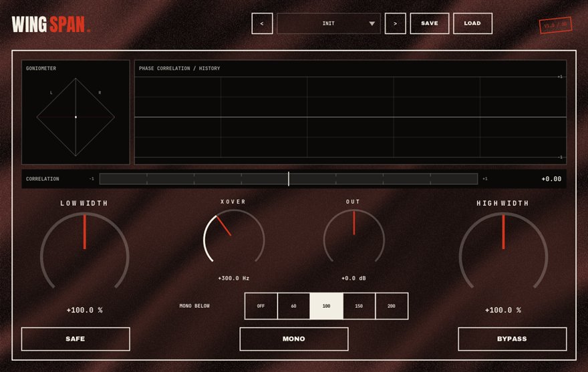Click the Wing Span logo
The width and height of the screenshot is (588, 372).
tap(51, 25)
